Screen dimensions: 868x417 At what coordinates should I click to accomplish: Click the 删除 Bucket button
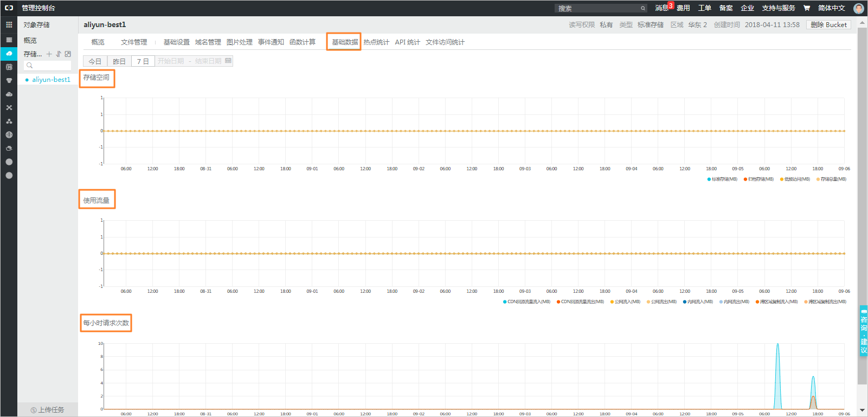828,25
